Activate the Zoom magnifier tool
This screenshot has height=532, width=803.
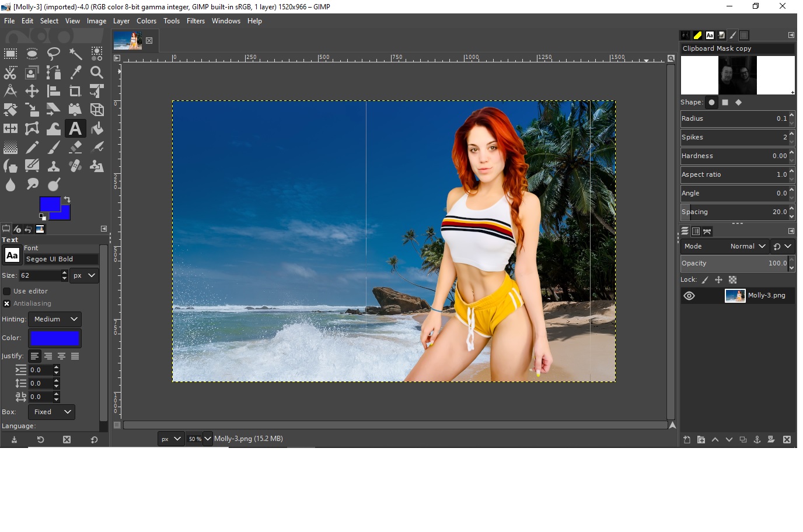[x=97, y=73]
